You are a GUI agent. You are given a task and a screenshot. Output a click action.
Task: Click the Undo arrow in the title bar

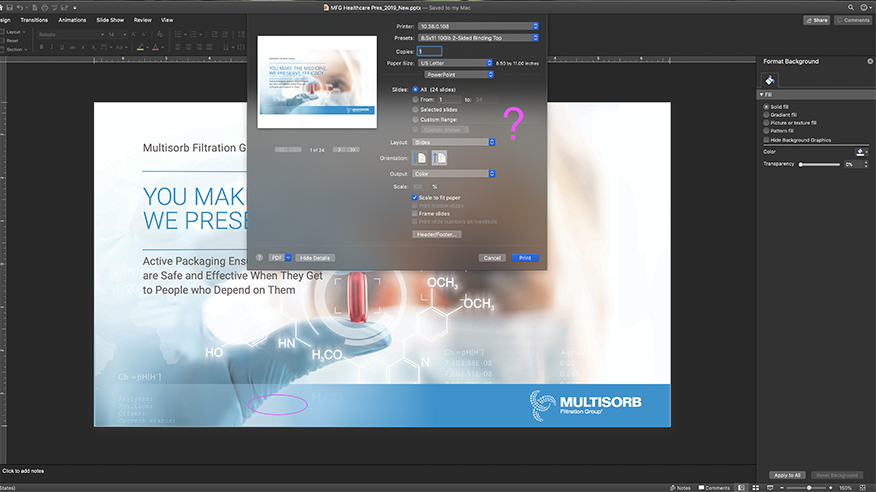click(x=20, y=7)
